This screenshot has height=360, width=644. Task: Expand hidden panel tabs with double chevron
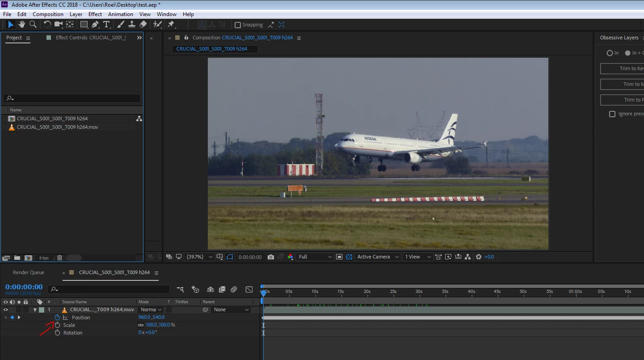coord(139,38)
